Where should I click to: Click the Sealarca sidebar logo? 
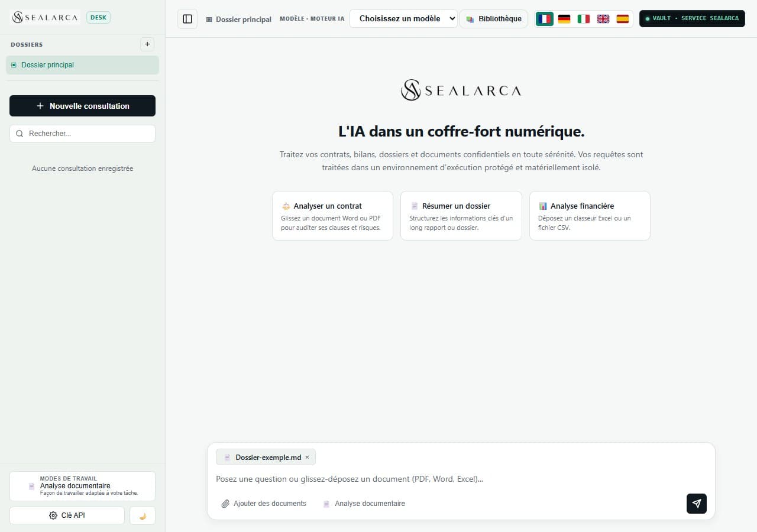tap(46, 17)
